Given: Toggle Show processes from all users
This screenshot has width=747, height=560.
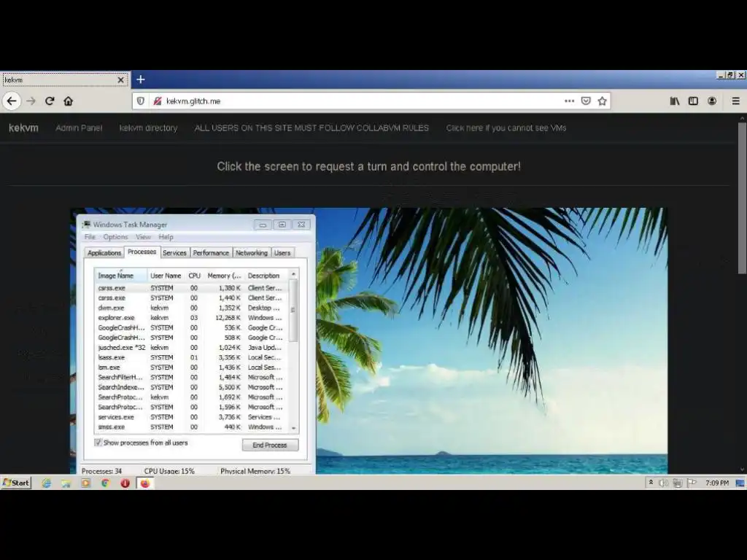Looking at the screenshot, I should click(98, 443).
